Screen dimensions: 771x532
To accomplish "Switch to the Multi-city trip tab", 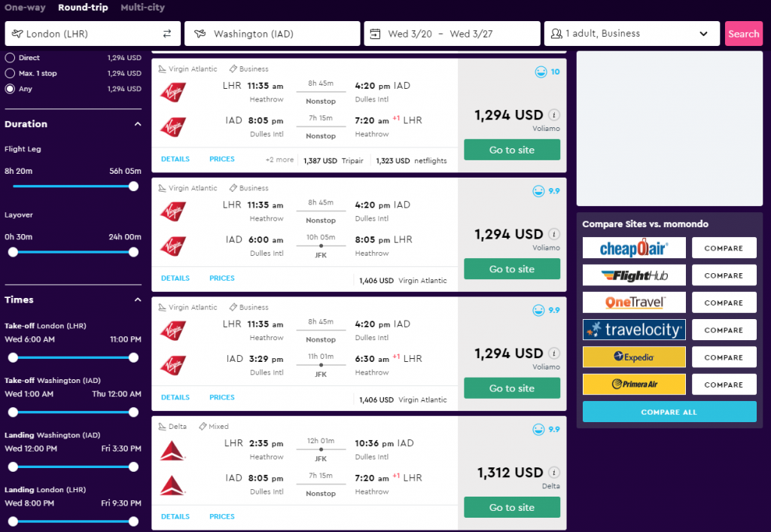I will pyautogui.click(x=142, y=8).
